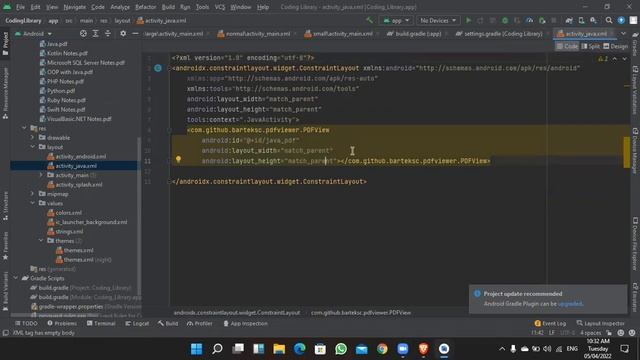This screenshot has height=360, width=640.
Task: Open the Project tool window tab
Action: point(5,43)
